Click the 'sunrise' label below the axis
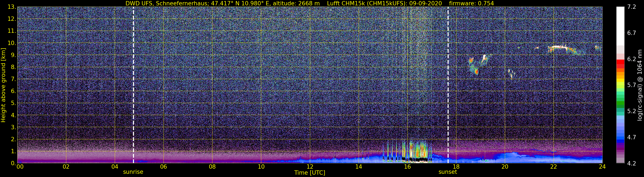This screenshot has height=177, width=644. point(133,172)
